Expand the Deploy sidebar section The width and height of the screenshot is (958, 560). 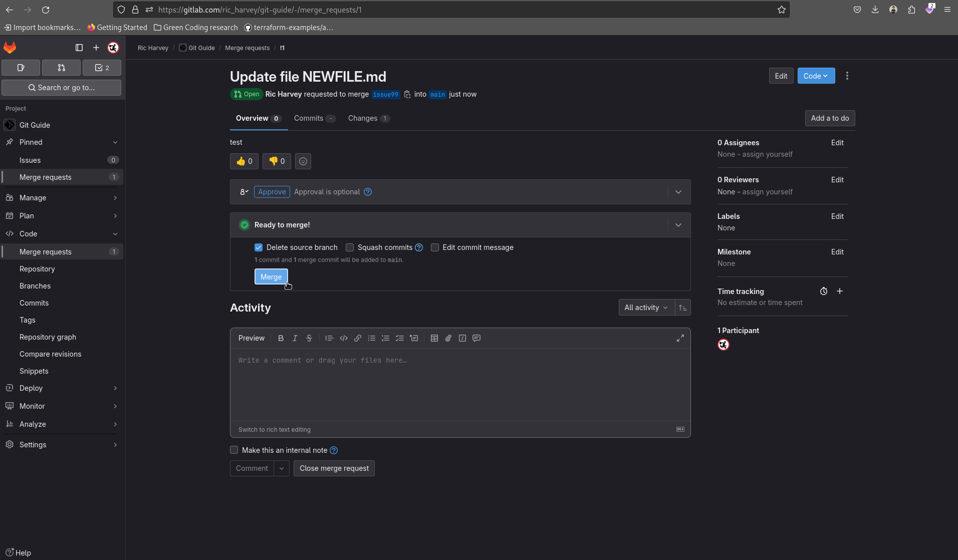(x=62, y=388)
